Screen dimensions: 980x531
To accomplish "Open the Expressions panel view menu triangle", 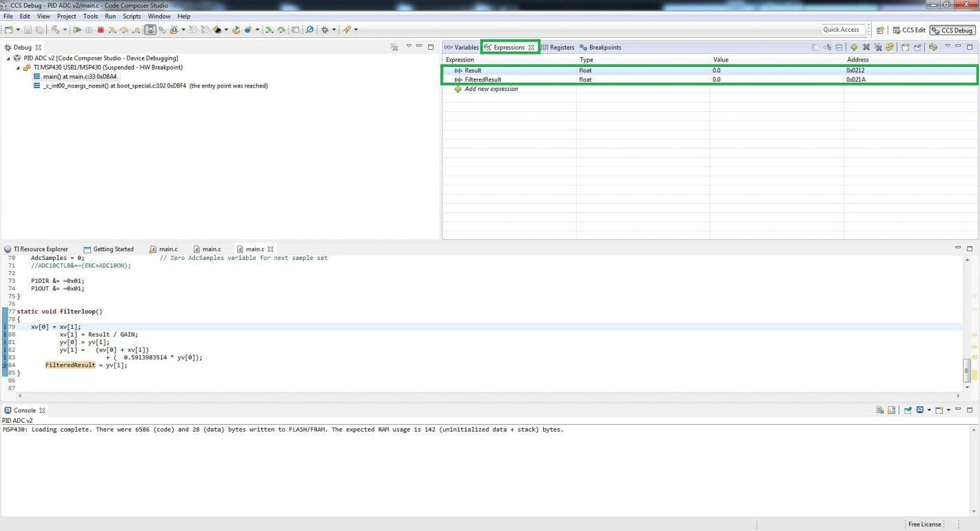I will click(948, 47).
